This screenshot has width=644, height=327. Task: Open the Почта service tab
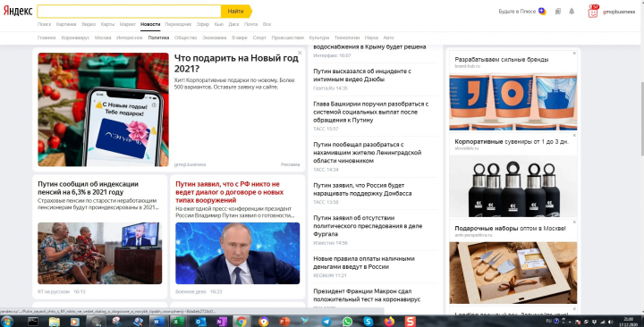pos(251,24)
